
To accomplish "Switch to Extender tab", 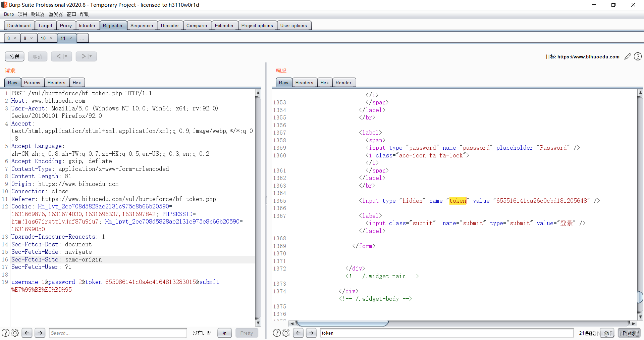I will click(224, 26).
